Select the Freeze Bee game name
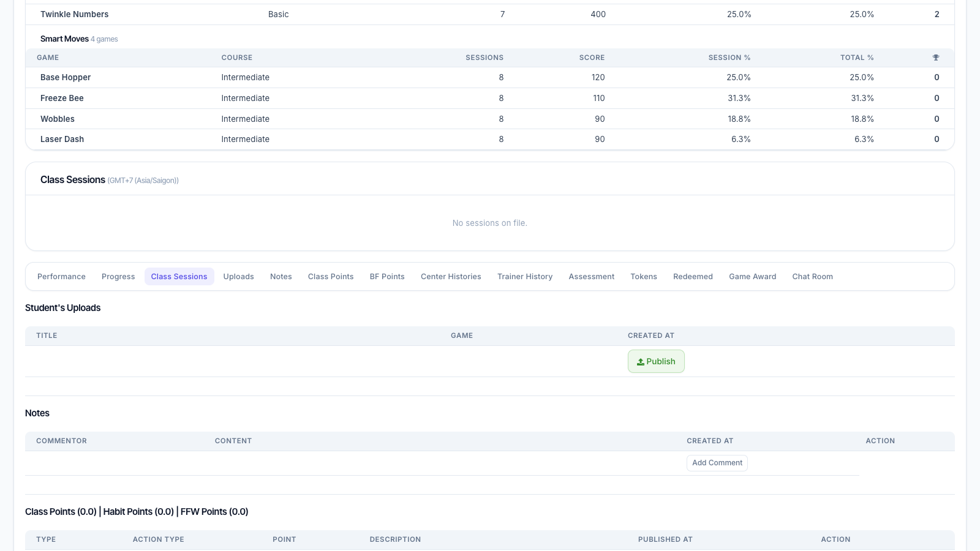The height and width of the screenshot is (551, 980). [62, 98]
